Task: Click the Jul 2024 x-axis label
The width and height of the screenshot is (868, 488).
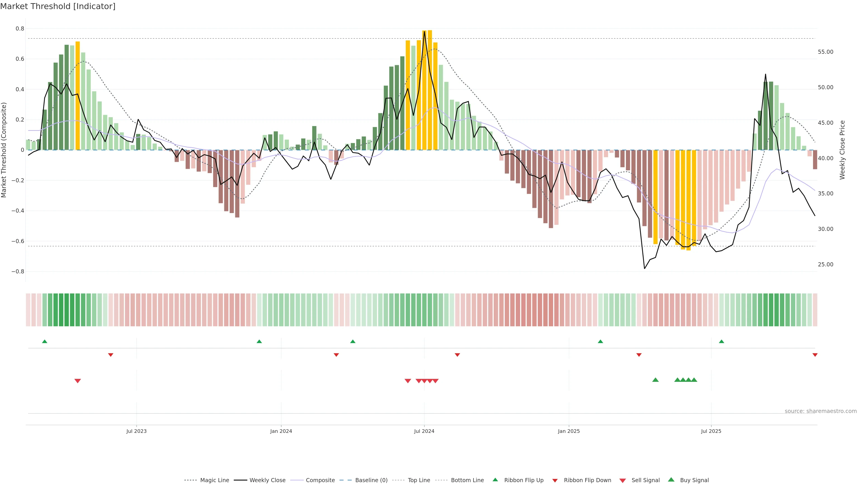Action: tap(424, 431)
